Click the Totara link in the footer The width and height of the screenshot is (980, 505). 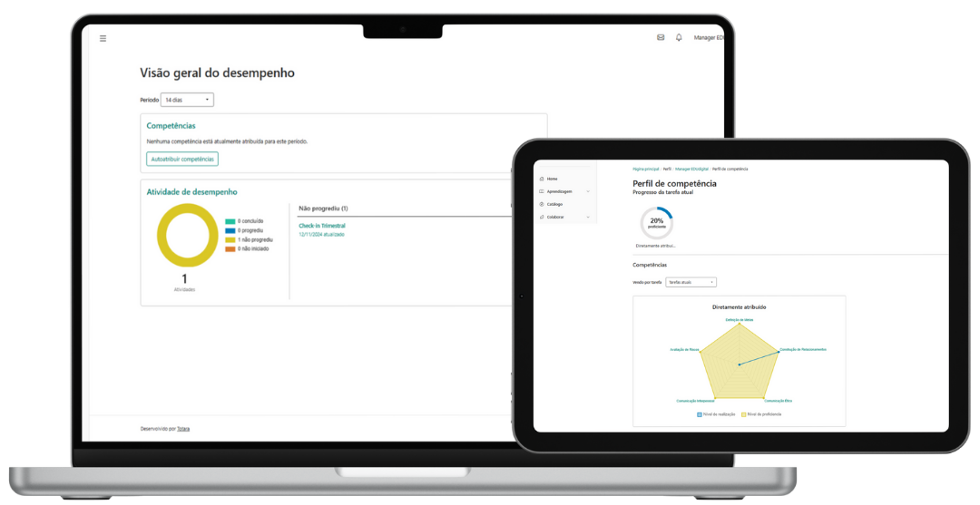click(x=183, y=428)
